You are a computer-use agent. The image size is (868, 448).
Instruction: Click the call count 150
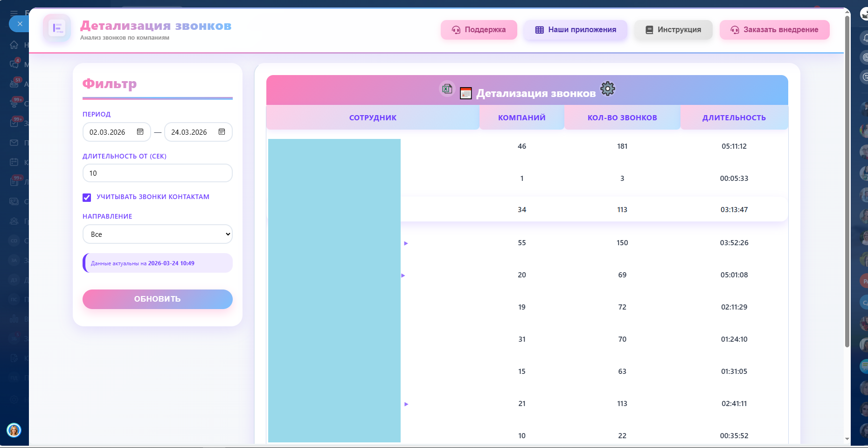point(622,243)
